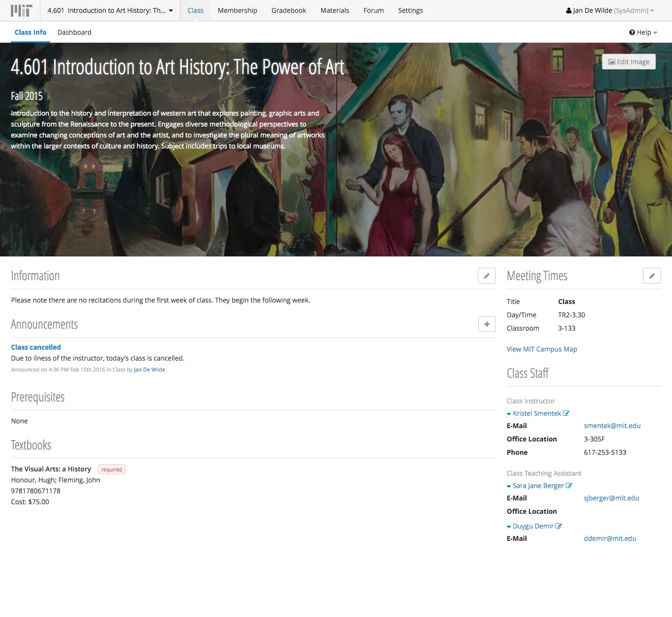672x617 pixels.
Task: Open View MIT Campus Map link
Action: 542,349
